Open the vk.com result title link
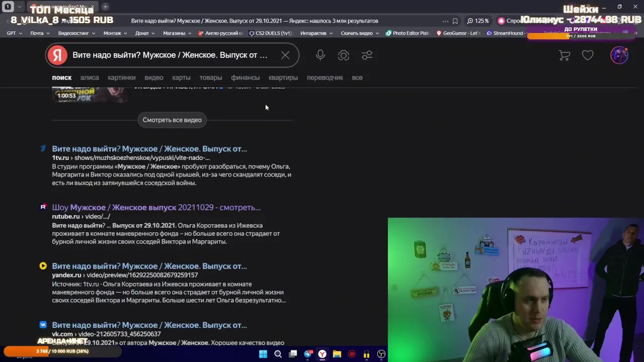This screenshot has height=362, width=644. click(149, 325)
